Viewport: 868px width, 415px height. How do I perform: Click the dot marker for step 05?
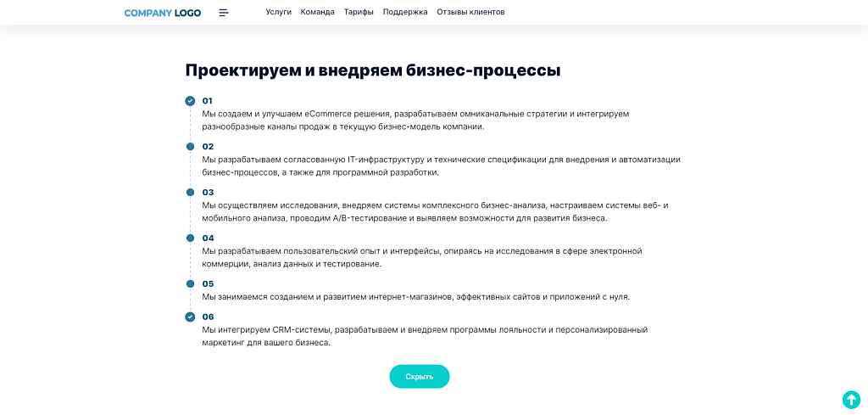click(190, 283)
